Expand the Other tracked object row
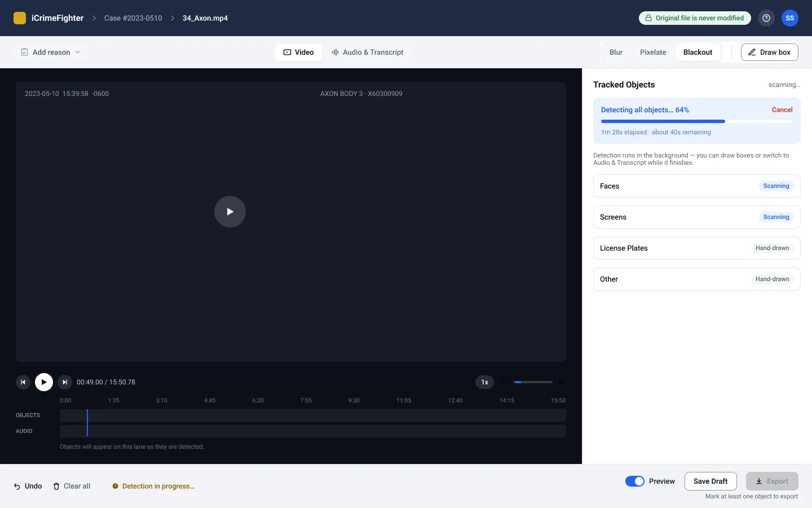This screenshot has width=812, height=508. 697,279
